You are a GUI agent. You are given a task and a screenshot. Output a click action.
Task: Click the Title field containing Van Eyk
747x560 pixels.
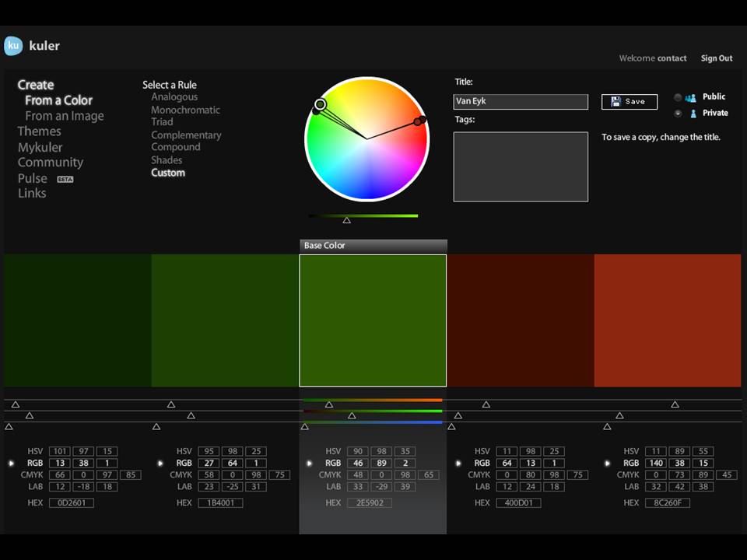[521, 101]
